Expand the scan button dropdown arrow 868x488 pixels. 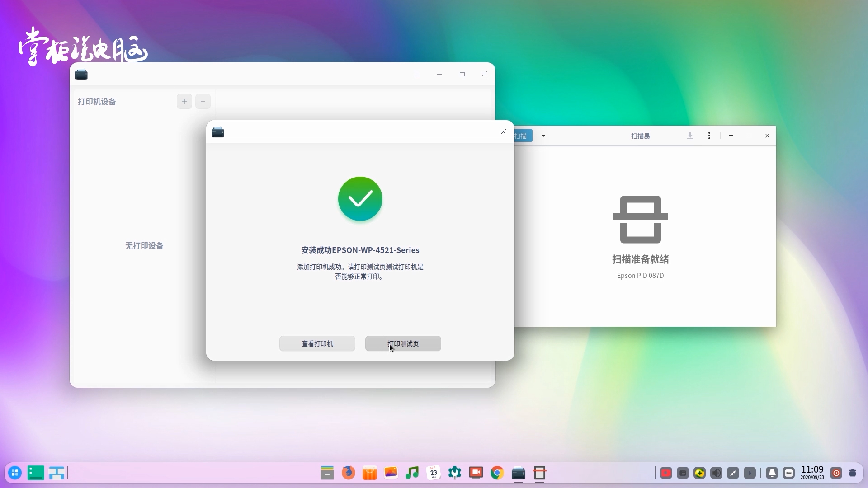543,136
